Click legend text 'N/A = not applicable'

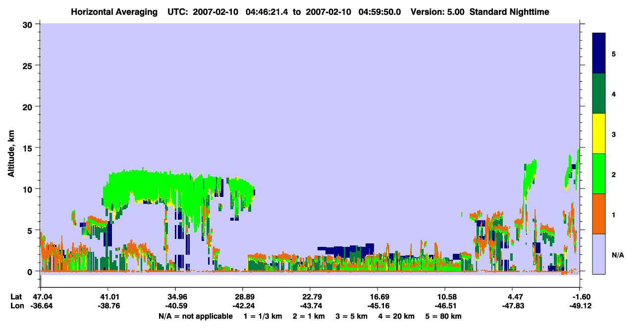(196, 316)
